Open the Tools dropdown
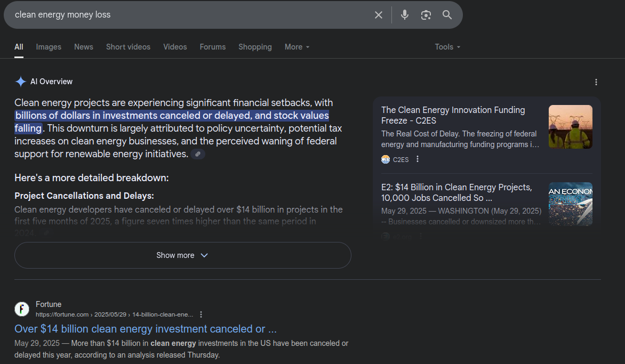 click(447, 47)
